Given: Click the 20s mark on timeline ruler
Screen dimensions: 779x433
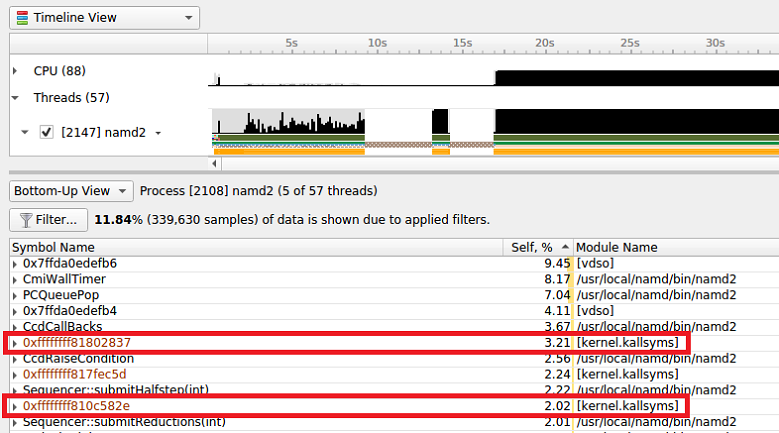Looking at the screenshot, I should [x=544, y=43].
